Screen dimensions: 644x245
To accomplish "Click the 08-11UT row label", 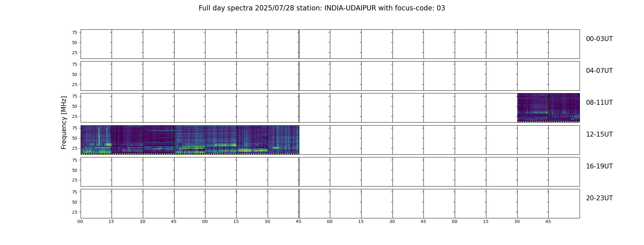I will click(599, 103).
